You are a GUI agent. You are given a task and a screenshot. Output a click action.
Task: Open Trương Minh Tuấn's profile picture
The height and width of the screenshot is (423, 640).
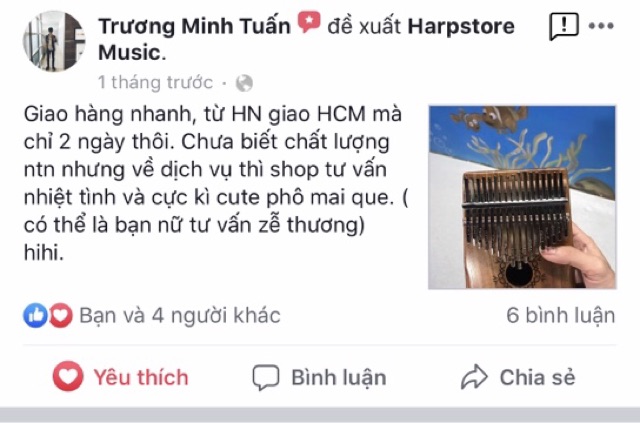click(54, 41)
